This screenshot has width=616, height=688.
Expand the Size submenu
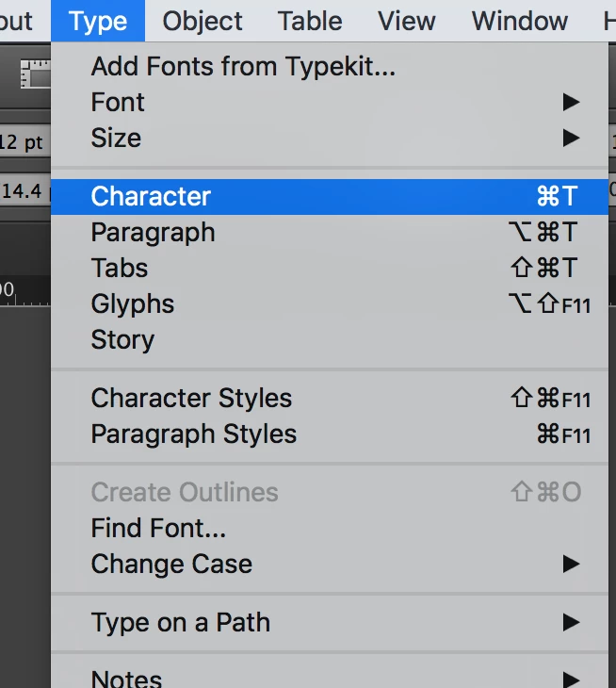(330, 139)
